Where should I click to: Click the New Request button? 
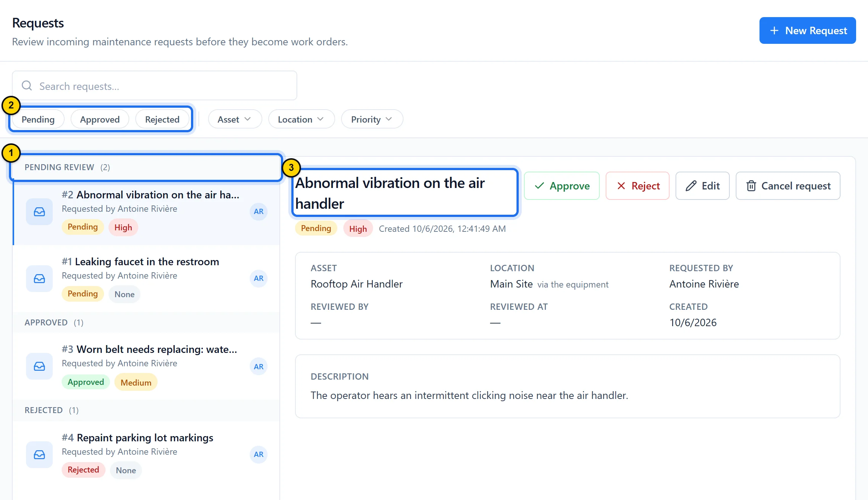807,30
